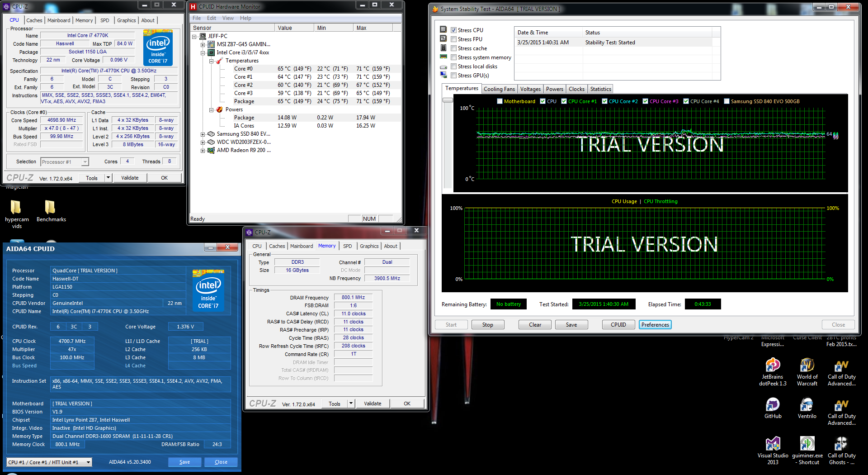The width and height of the screenshot is (868, 475).
Task: Open Preferences in the System Stability Test
Action: [655, 325]
